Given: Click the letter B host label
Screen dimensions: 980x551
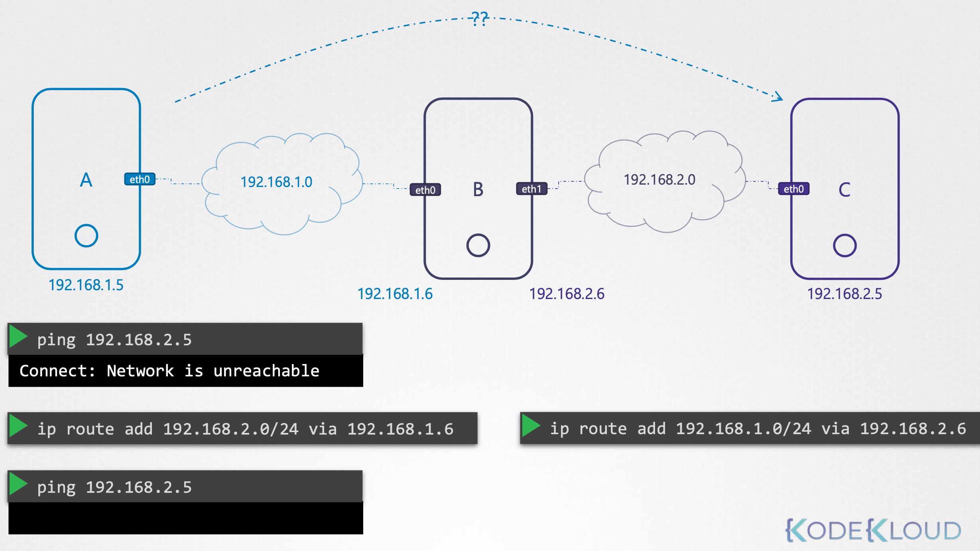Looking at the screenshot, I should 478,189.
